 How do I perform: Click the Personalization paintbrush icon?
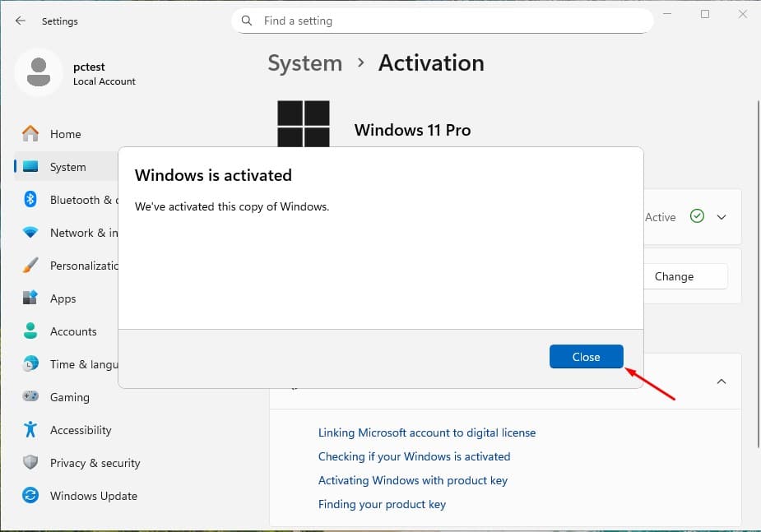[30, 266]
